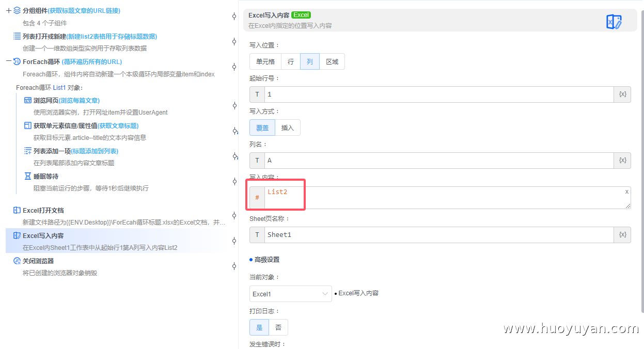Click the 列表添加一项 list-add icon
The width and height of the screenshot is (644, 349).
tap(28, 151)
